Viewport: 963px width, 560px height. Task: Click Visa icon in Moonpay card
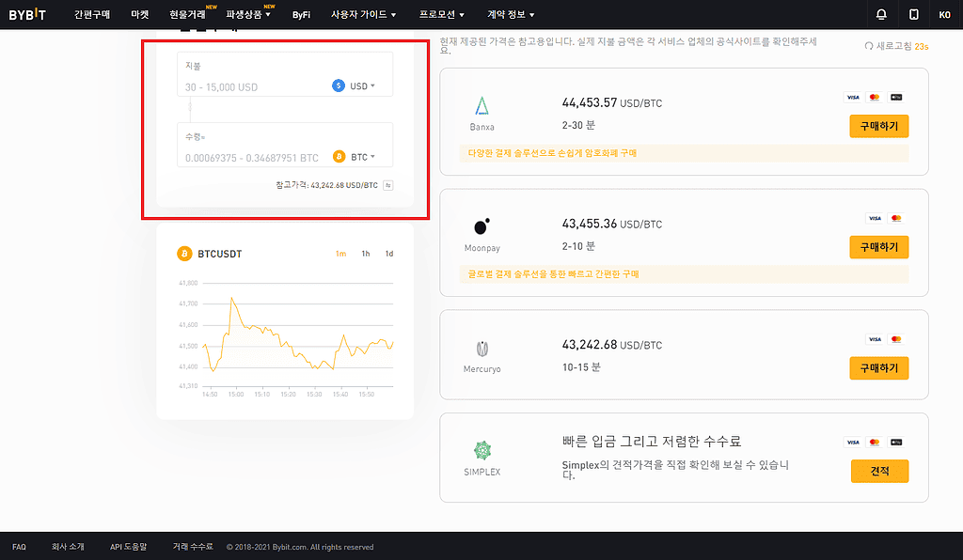[875, 218]
